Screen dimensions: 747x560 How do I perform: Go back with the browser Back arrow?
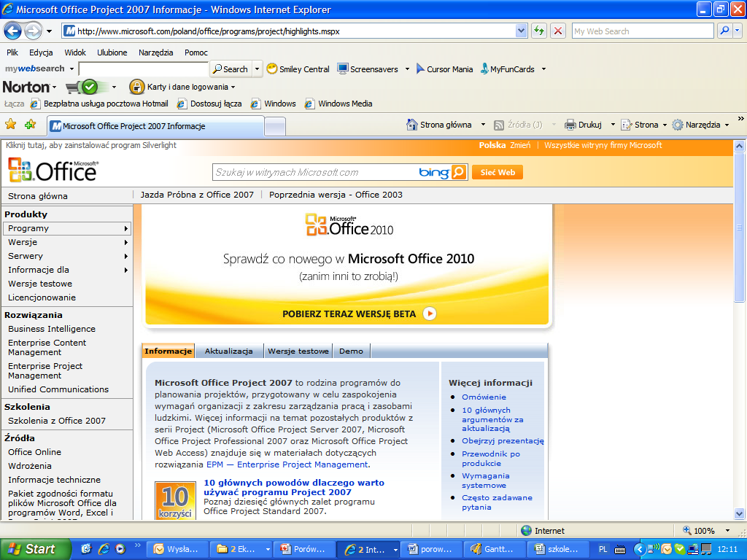point(13,31)
